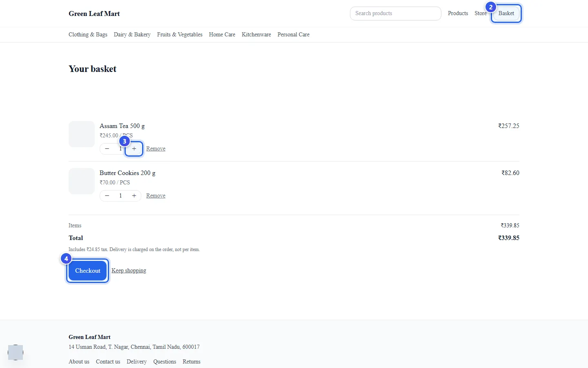Open the Basket from header
Viewport: 588px width, 368px height.
(506, 13)
